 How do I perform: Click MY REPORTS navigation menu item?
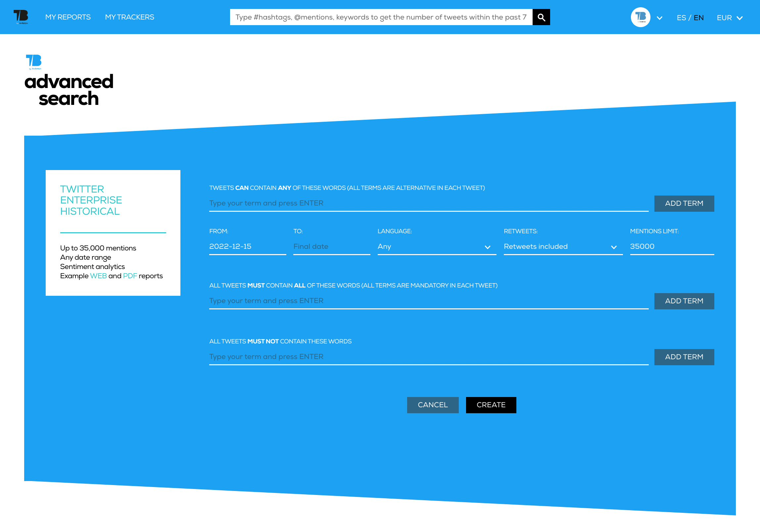68,17
